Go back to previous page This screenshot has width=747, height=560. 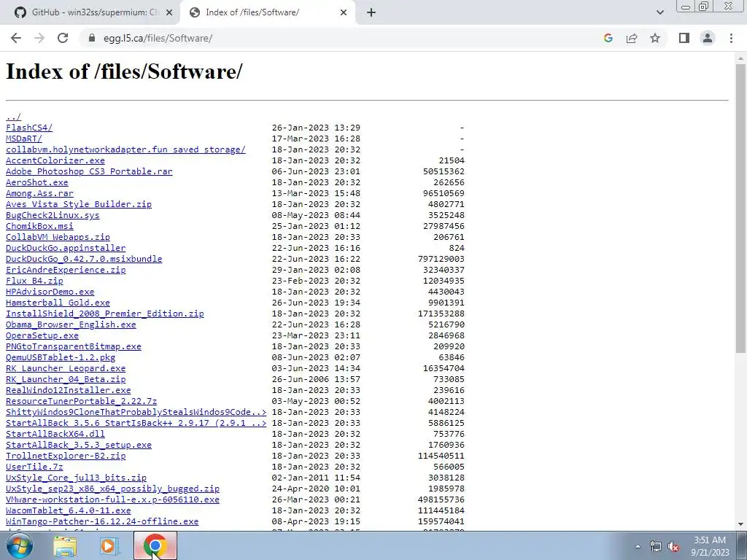point(16,38)
